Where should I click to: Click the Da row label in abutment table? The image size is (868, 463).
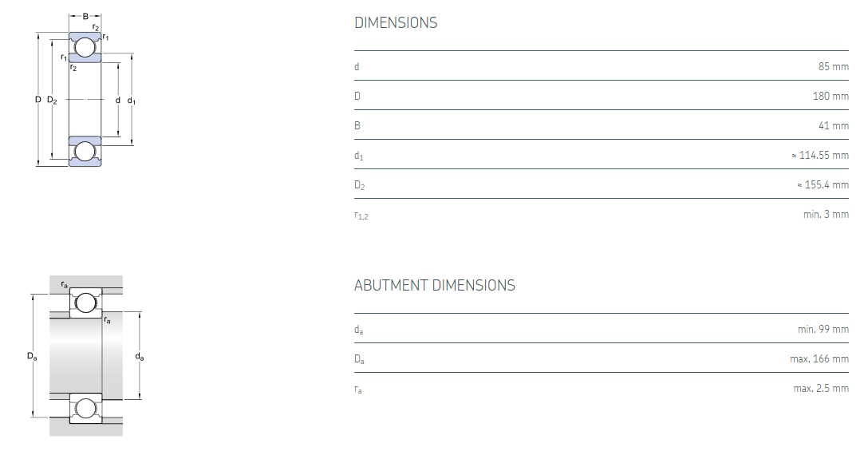pos(359,359)
